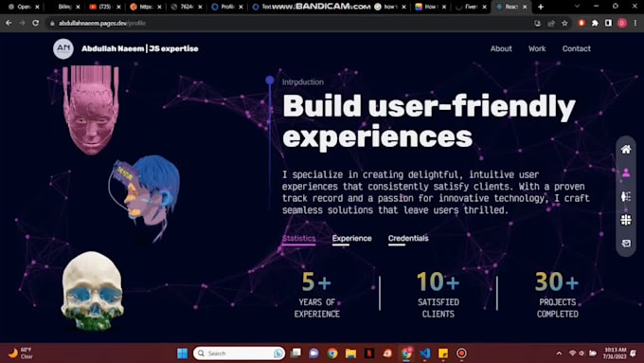Switch to the Credentials tab
The image size is (644, 363).
(408, 239)
